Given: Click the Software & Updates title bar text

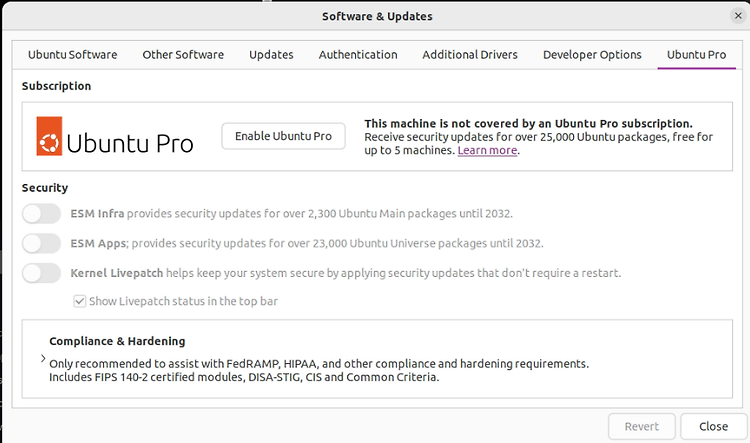Looking at the screenshot, I should (x=377, y=16).
